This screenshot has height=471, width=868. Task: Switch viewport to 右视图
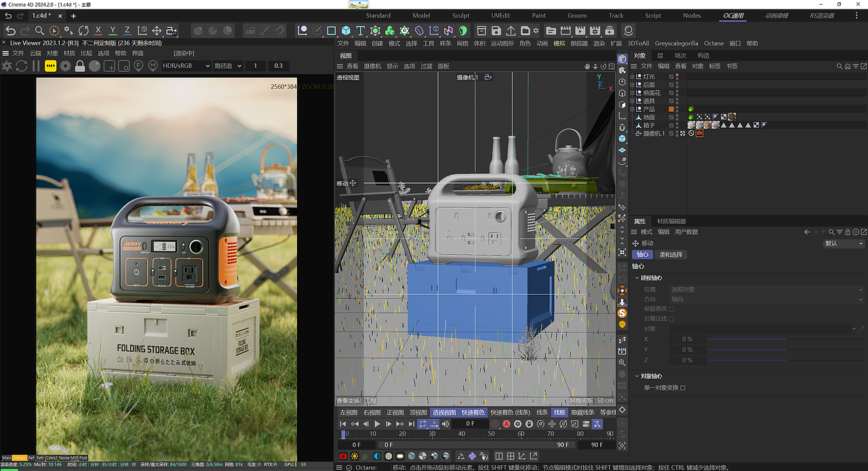pyautogui.click(x=372, y=412)
